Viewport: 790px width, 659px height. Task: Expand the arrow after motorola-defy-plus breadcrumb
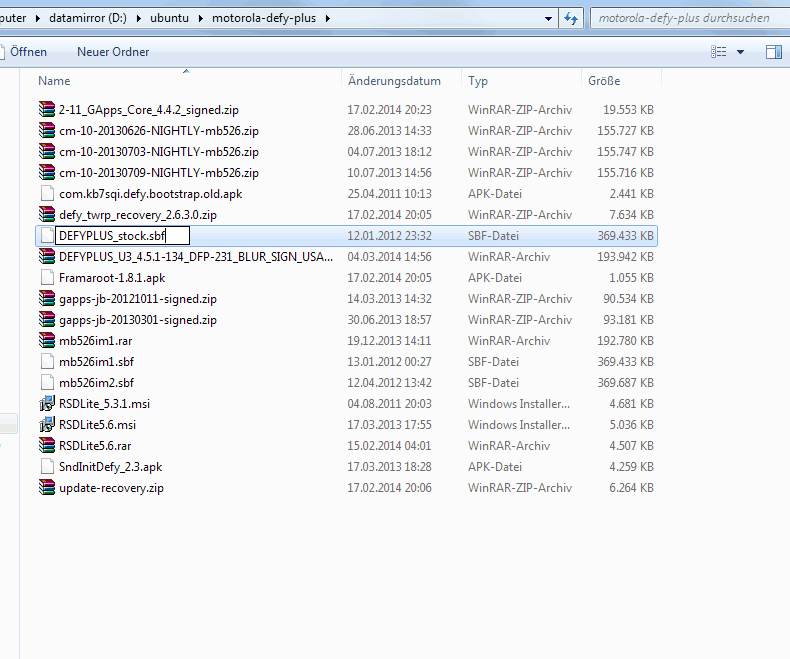(x=327, y=19)
